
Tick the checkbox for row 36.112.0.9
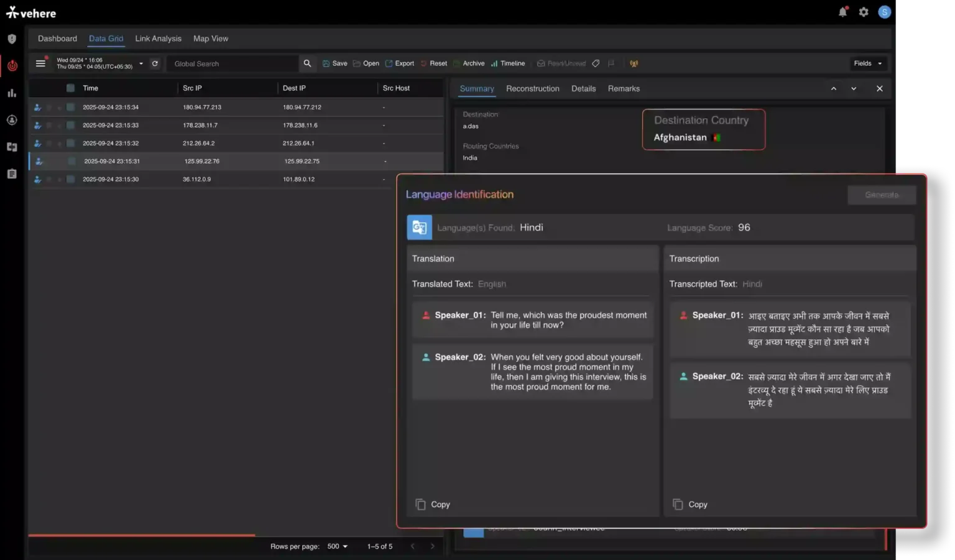[70, 180]
